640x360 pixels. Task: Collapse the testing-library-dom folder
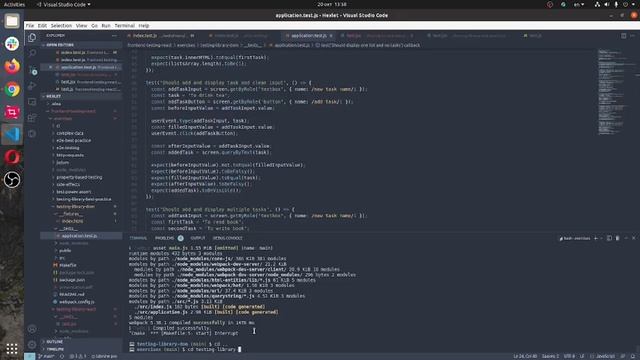point(76,207)
